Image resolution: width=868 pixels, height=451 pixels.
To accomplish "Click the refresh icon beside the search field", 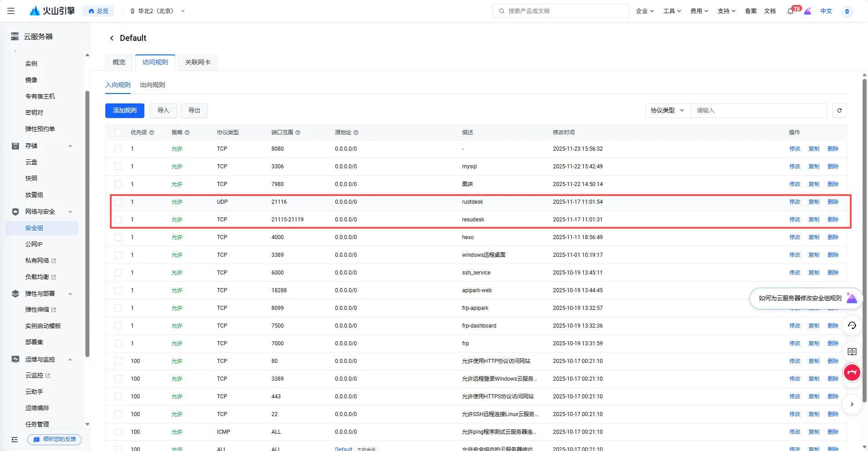I will [839, 110].
